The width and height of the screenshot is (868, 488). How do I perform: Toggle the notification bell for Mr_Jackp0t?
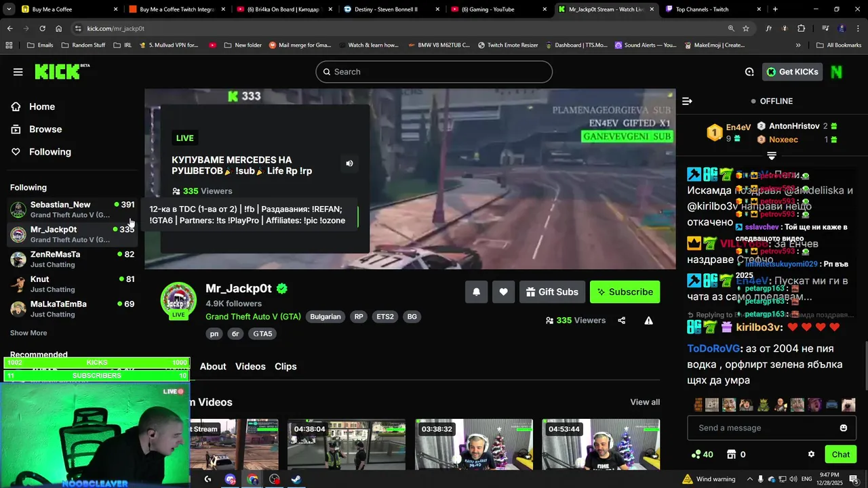476,292
